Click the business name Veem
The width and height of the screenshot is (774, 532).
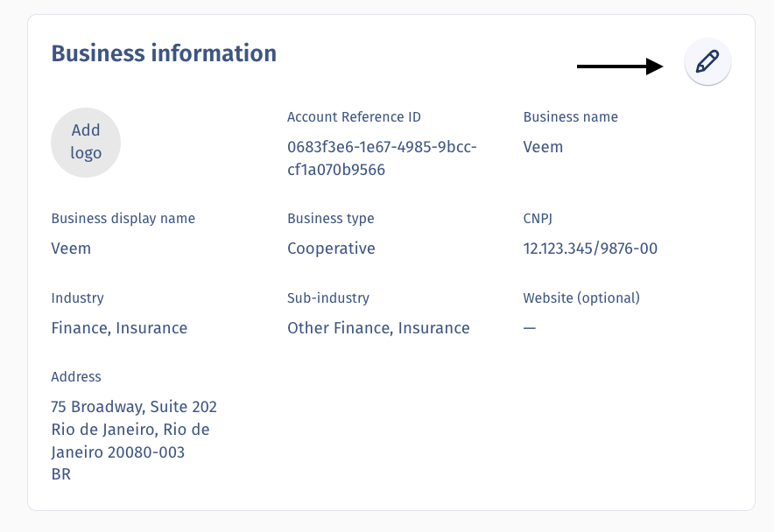click(543, 147)
